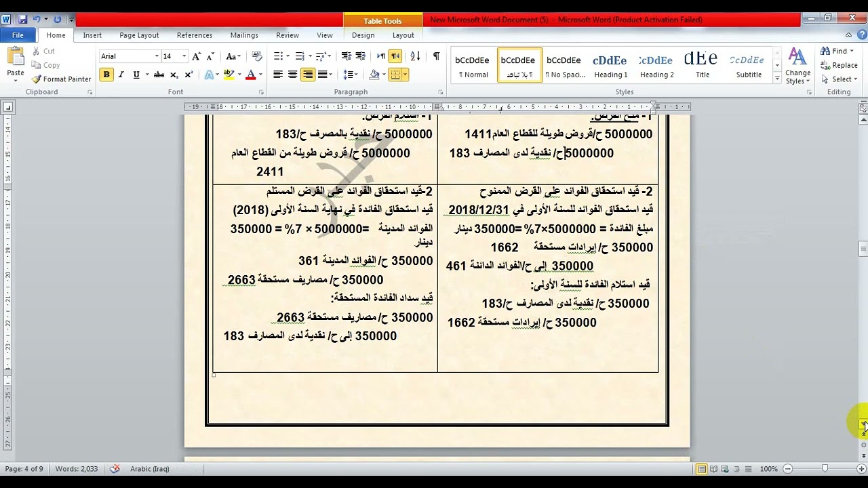This screenshot has width=868, height=488.
Task: Click Arabic (Iraq) language indicator
Action: click(149, 469)
